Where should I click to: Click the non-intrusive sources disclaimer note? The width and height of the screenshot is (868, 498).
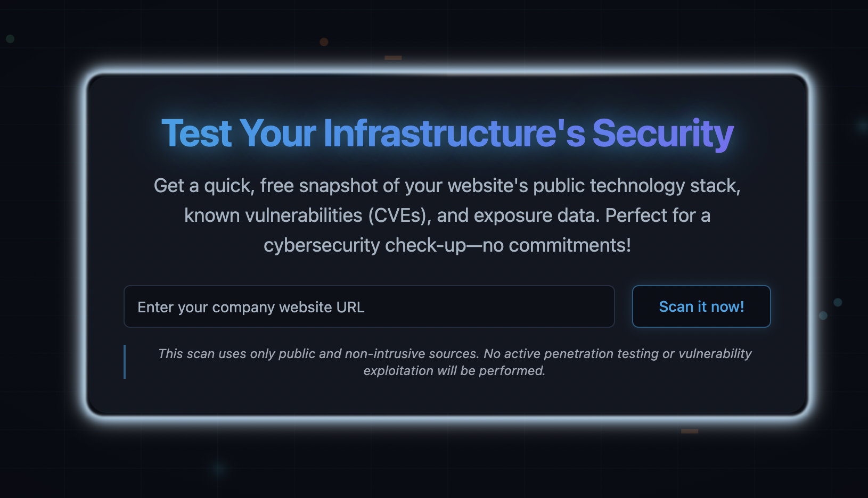tap(454, 362)
